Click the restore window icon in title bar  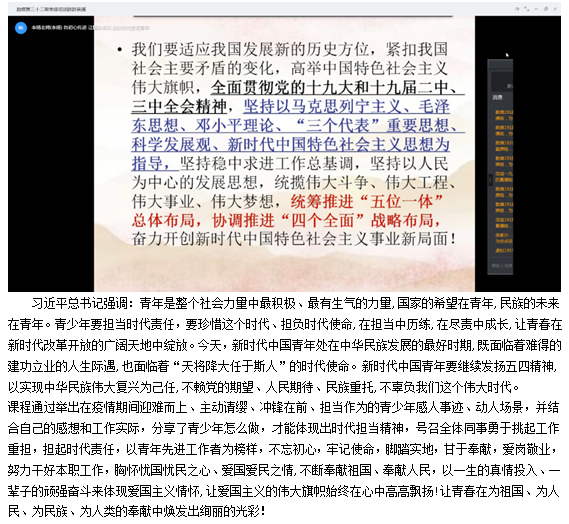pos(546,9)
